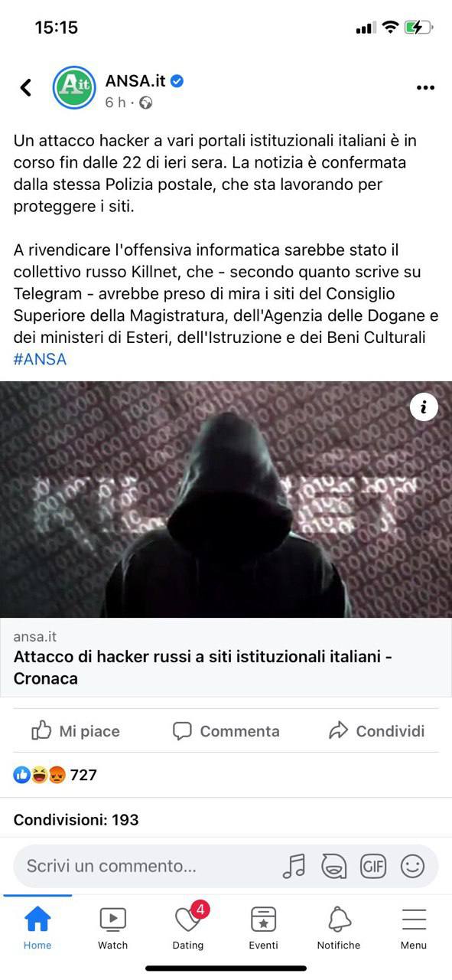Open the Menu hamburger tab
Image resolution: width=452 pixels, height=980 pixels.
click(x=414, y=927)
